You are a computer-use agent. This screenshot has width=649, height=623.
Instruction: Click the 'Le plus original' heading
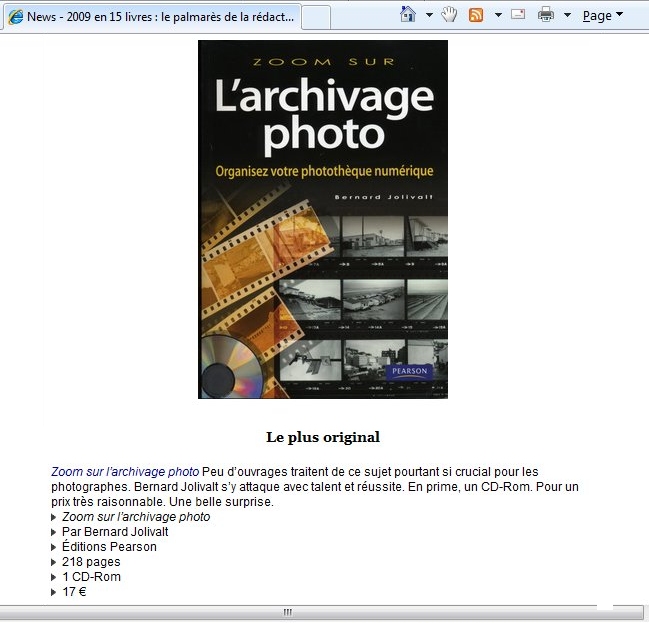pyautogui.click(x=322, y=437)
